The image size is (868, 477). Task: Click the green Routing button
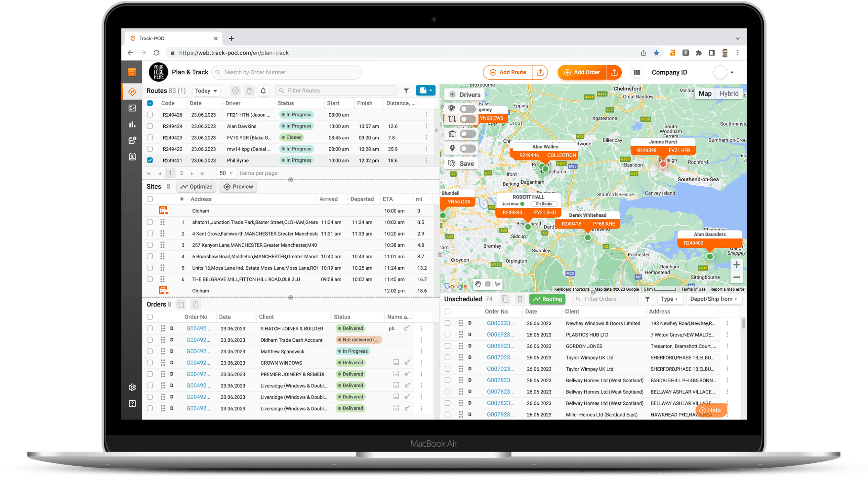[x=547, y=299]
